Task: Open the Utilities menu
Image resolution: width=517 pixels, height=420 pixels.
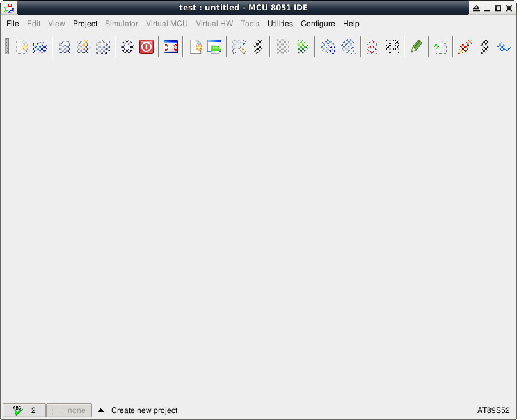Action: pos(280,24)
